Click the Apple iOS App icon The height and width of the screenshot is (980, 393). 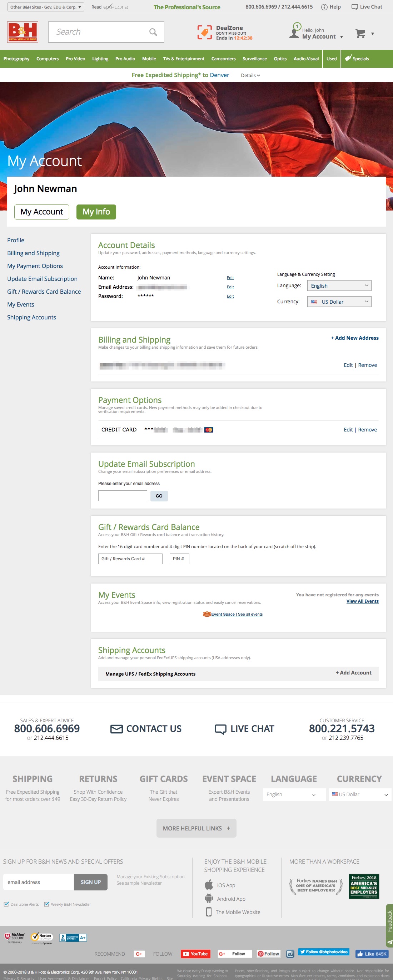[209, 885]
